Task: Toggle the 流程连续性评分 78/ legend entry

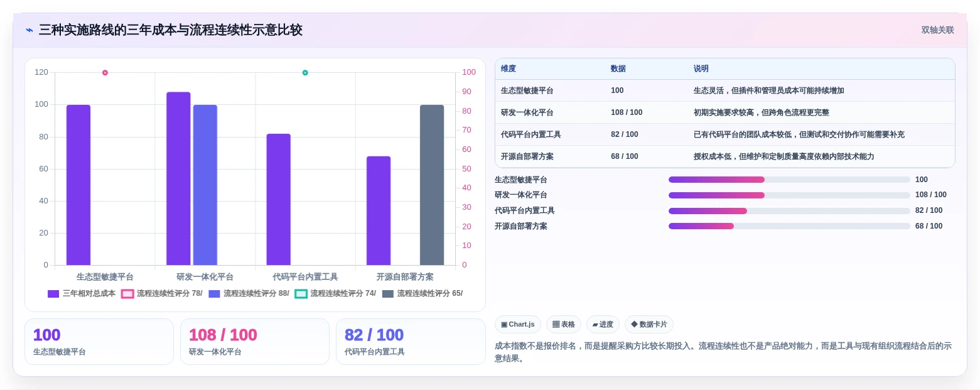Action: coord(161,293)
